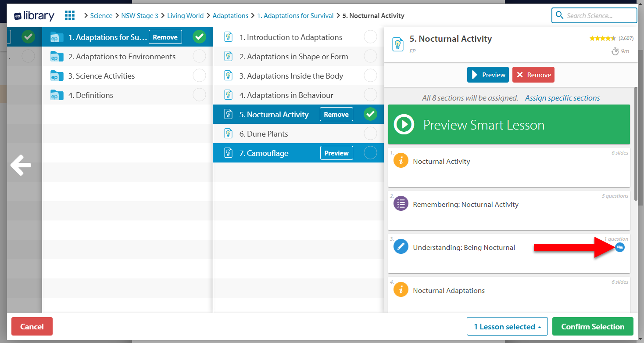Toggle the selection circle for Dune Plants
This screenshot has height=343, width=644.
point(370,134)
